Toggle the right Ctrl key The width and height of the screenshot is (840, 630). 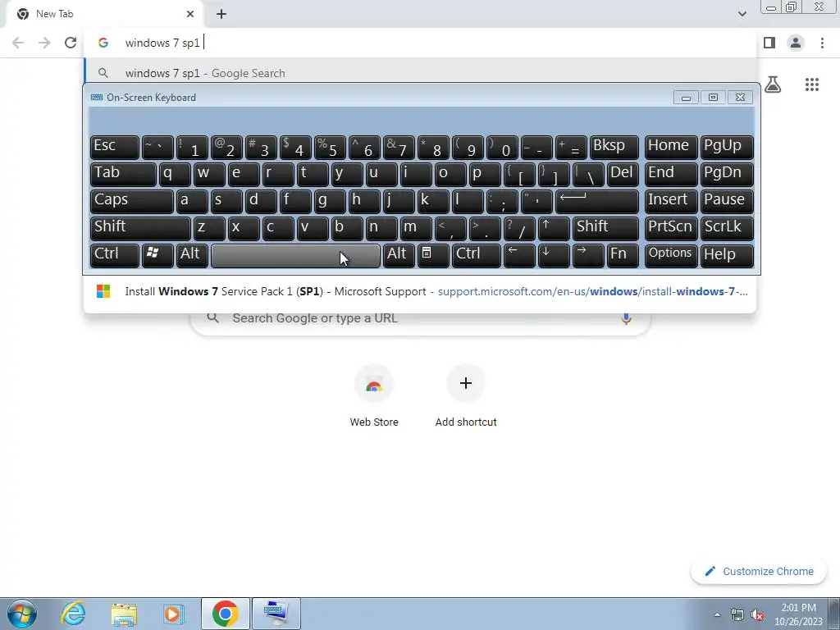click(477, 255)
